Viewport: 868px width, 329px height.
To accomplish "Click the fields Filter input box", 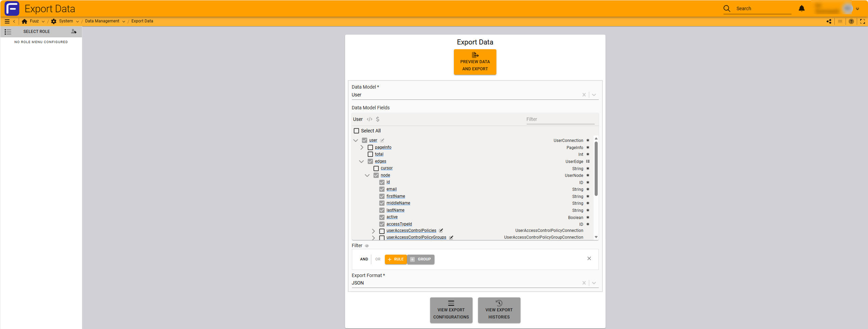I will click(560, 120).
